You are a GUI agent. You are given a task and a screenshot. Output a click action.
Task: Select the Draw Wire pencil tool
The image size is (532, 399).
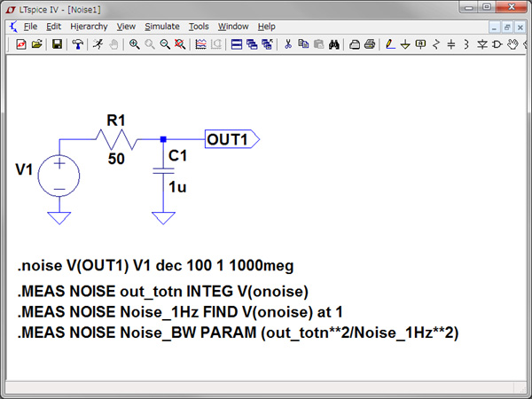tap(390, 44)
